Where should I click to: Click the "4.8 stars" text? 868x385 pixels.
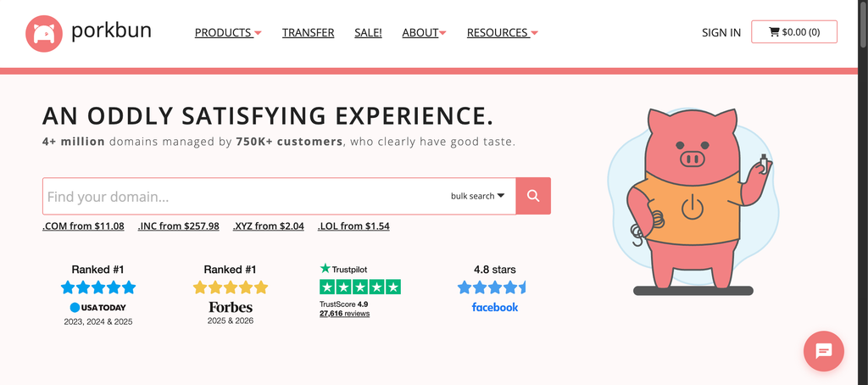coord(495,270)
